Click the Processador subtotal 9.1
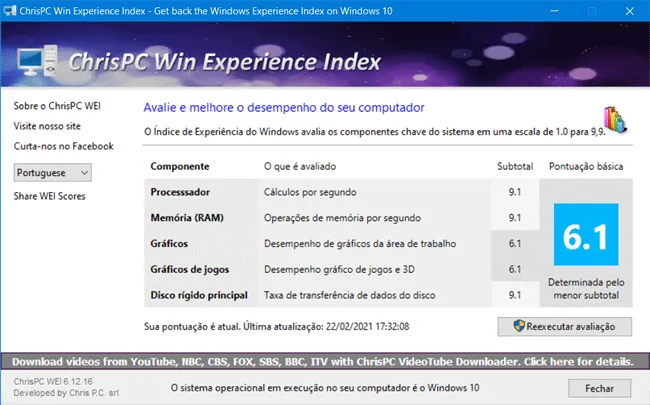This screenshot has height=405, width=650. [x=515, y=192]
